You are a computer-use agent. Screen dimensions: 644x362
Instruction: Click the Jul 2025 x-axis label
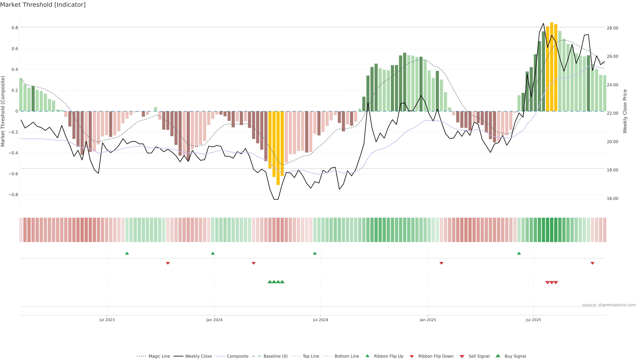click(533, 320)
